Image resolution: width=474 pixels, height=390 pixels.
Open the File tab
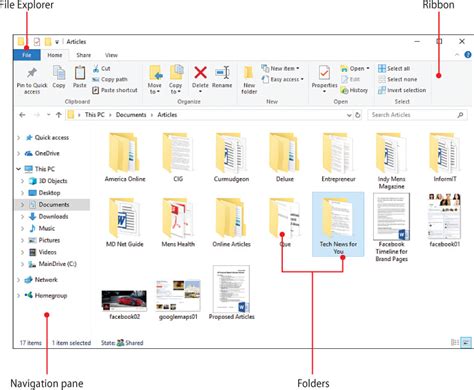click(27, 55)
